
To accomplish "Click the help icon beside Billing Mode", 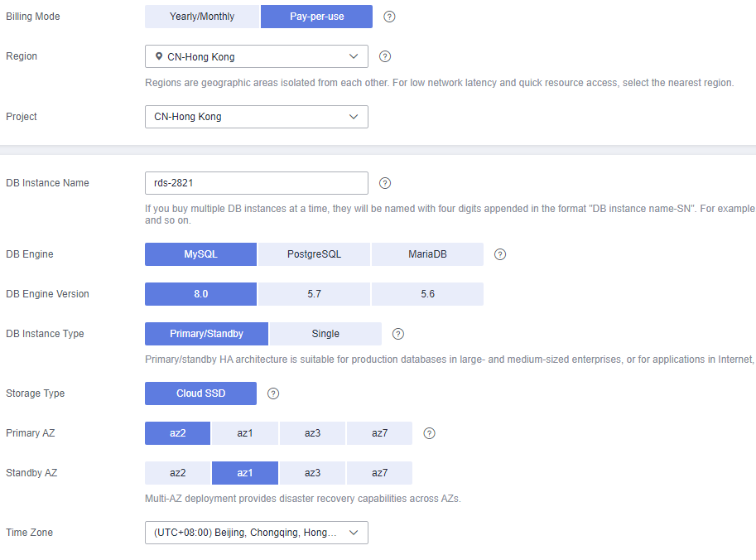I will 389,17.
